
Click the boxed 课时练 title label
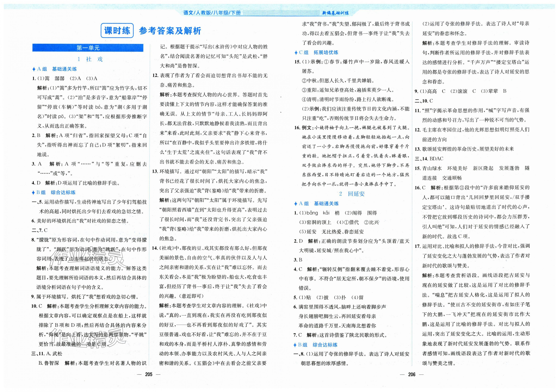pyautogui.click(x=117, y=30)
